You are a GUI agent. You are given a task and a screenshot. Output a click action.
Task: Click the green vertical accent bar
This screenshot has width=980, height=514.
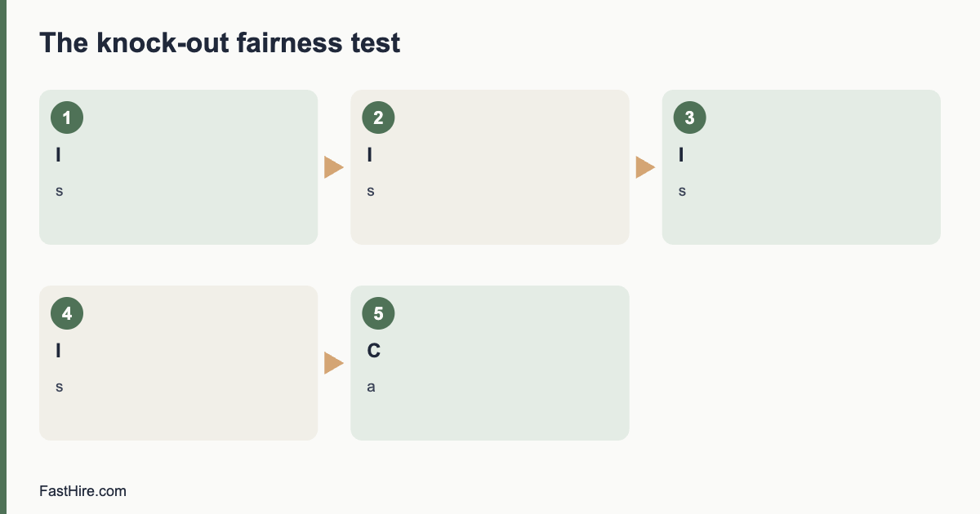point(3,257)
